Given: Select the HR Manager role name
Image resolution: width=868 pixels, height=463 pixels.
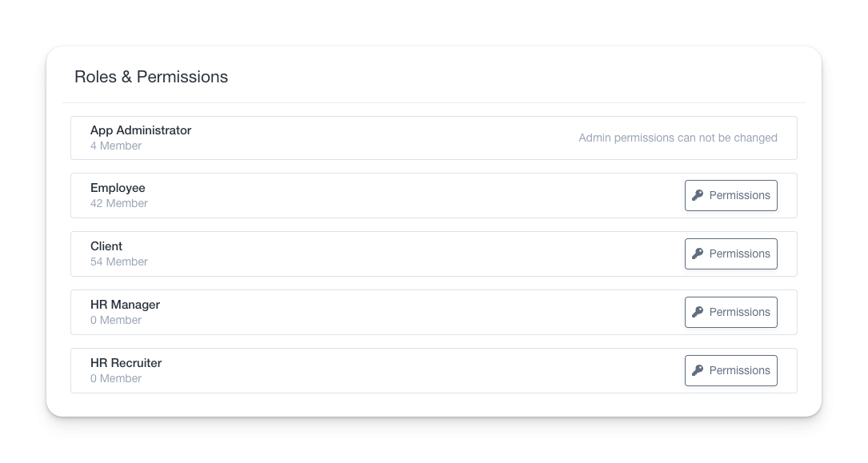Looking at the screenshot, I should (125, 305).
